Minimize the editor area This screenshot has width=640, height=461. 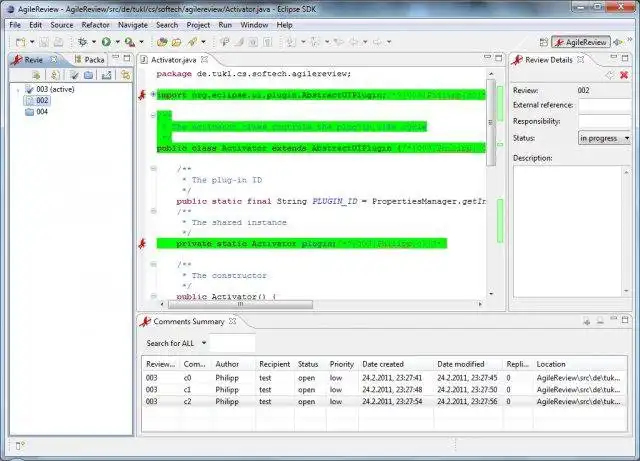487,58
